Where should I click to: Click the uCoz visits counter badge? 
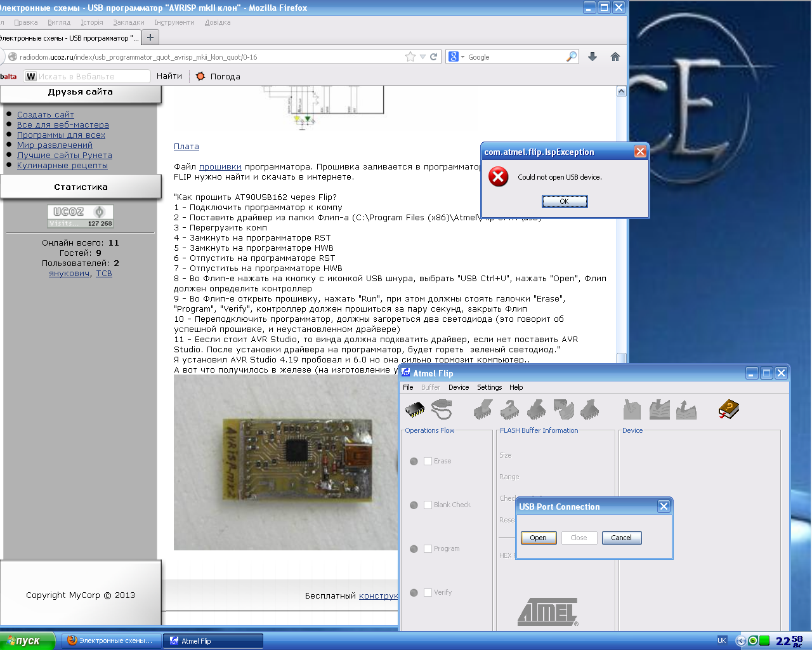coord(81,216)
